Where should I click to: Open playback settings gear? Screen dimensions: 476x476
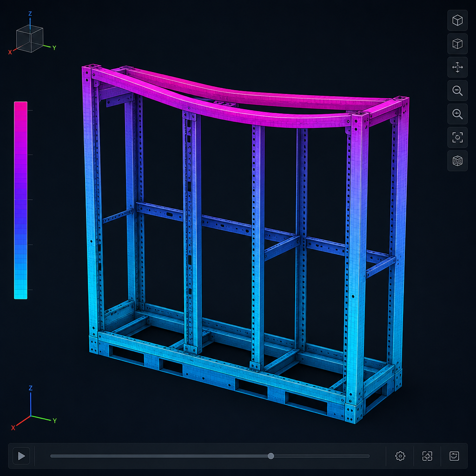[x=400, y=456]
